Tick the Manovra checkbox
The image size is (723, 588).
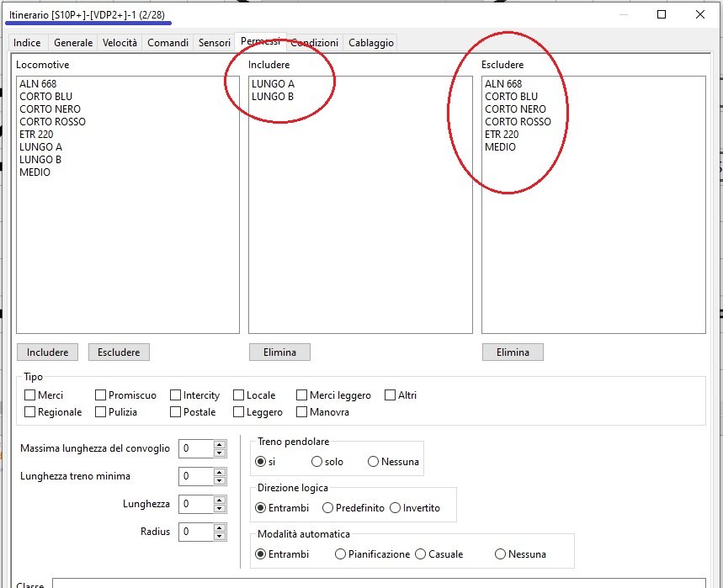[302, 412]
